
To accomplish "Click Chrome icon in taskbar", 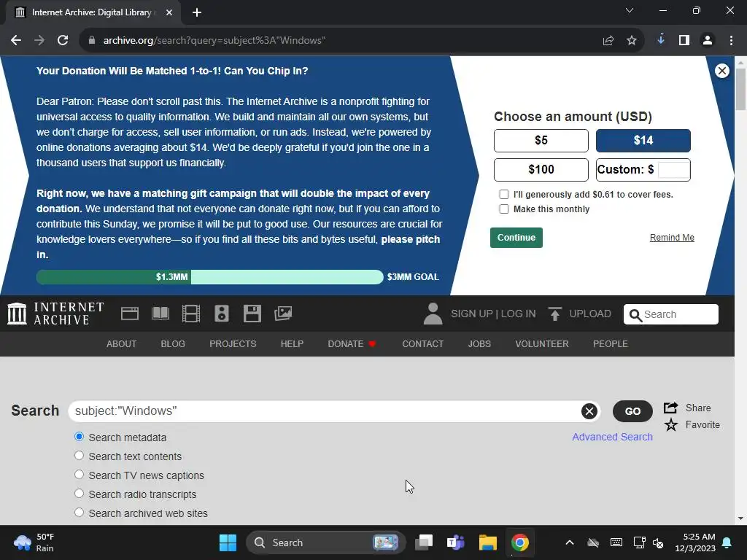I will [519, 542].
